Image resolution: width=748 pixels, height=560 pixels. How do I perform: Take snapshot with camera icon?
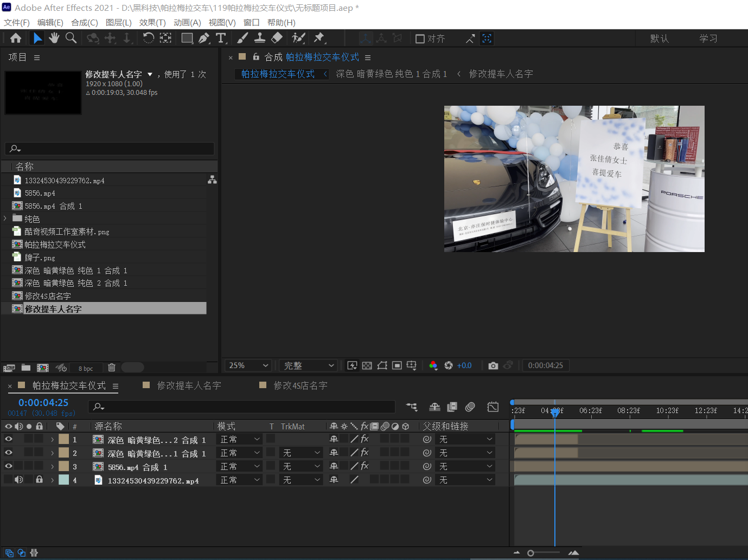pos(493,365)
